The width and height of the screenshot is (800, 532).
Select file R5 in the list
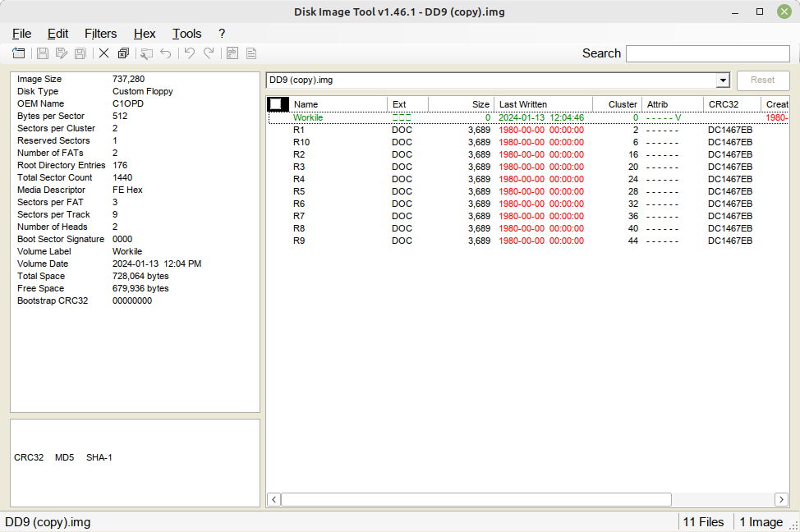[528, 191]
